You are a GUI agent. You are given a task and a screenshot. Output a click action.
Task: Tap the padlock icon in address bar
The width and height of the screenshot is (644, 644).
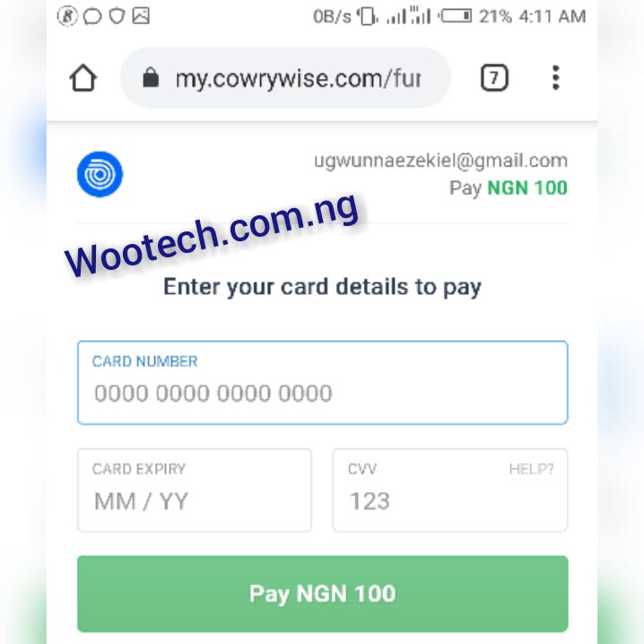click(x=151, y=77)
